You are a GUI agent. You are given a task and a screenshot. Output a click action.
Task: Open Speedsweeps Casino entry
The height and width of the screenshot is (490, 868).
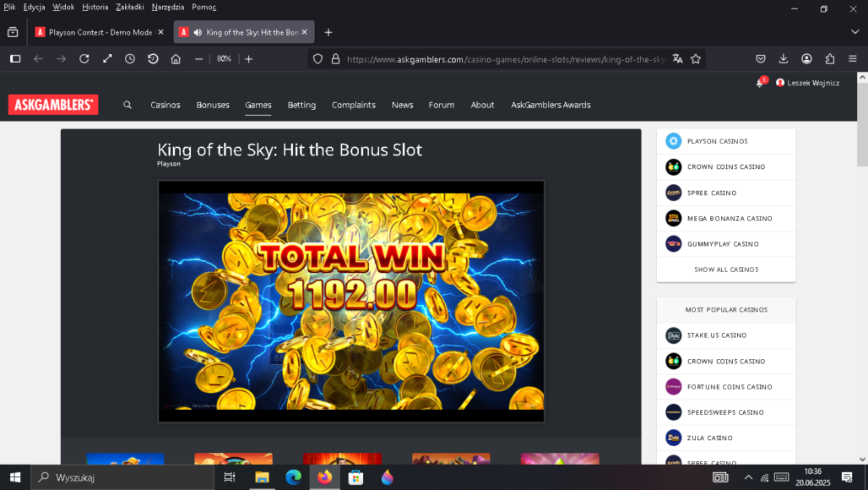[726, 413]
